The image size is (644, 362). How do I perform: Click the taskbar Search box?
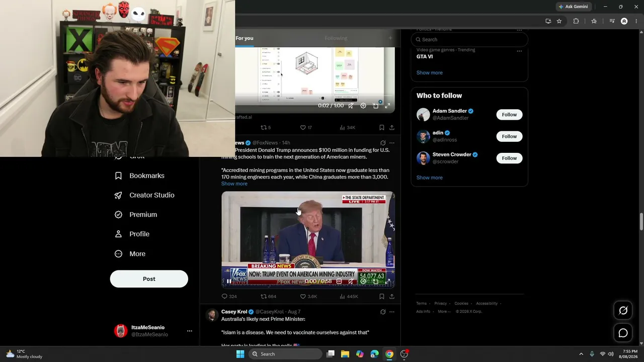[285, 354]
